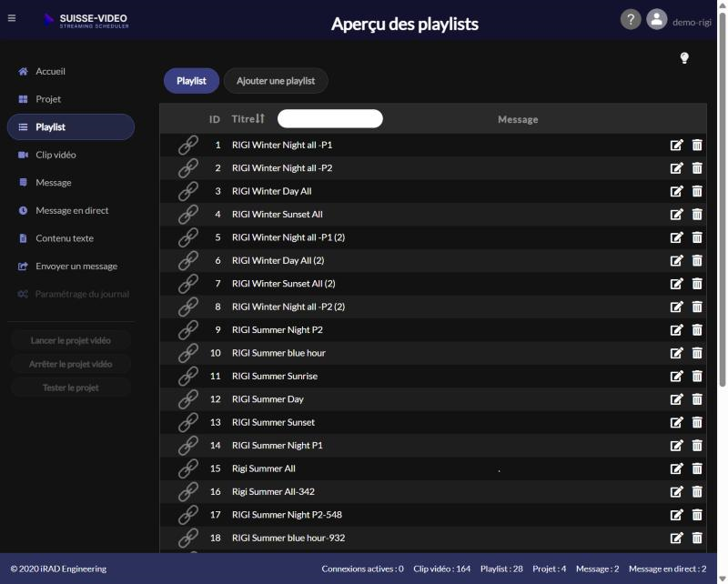The width and height of the screenshot is (728, 584).
Task: Click the link icon for RIGI Winter Night all -P1
Action: pos(188,145)
